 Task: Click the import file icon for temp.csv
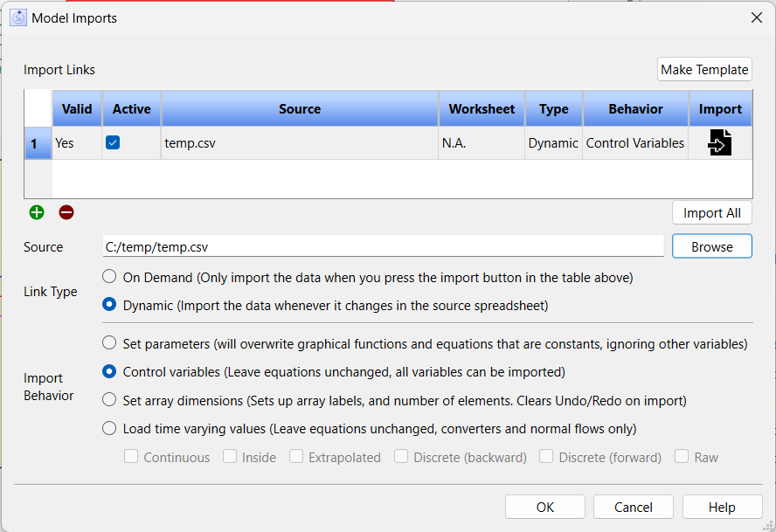(719, 143)
